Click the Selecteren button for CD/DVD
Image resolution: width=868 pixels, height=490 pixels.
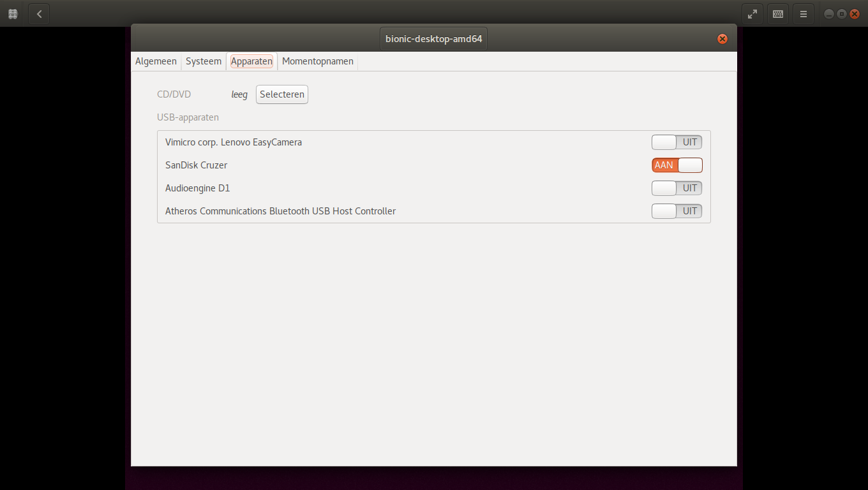[x=282, y=94]
